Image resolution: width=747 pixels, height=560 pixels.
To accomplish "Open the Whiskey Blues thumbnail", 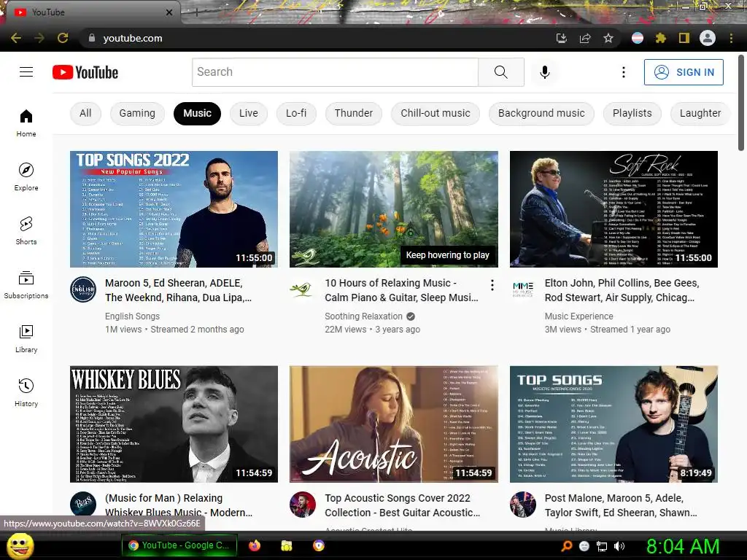I will tap(174, 424).
